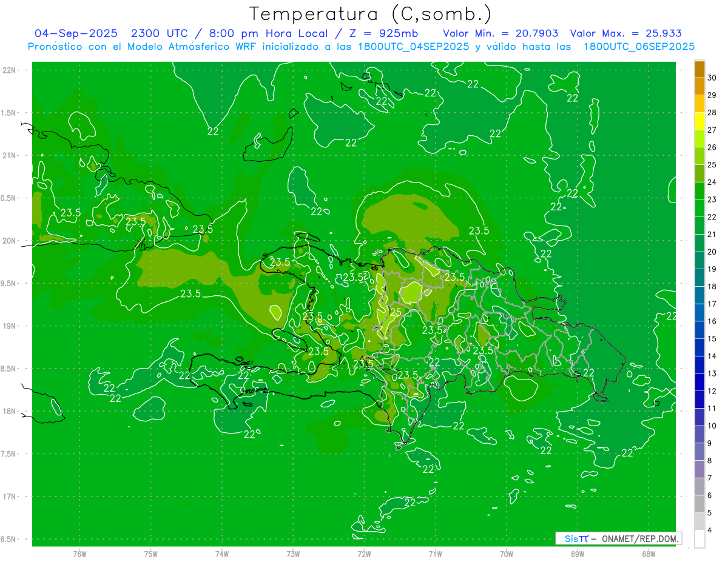Click the '27' value on color scale
The image size is (728, 562).
point(712,130)
